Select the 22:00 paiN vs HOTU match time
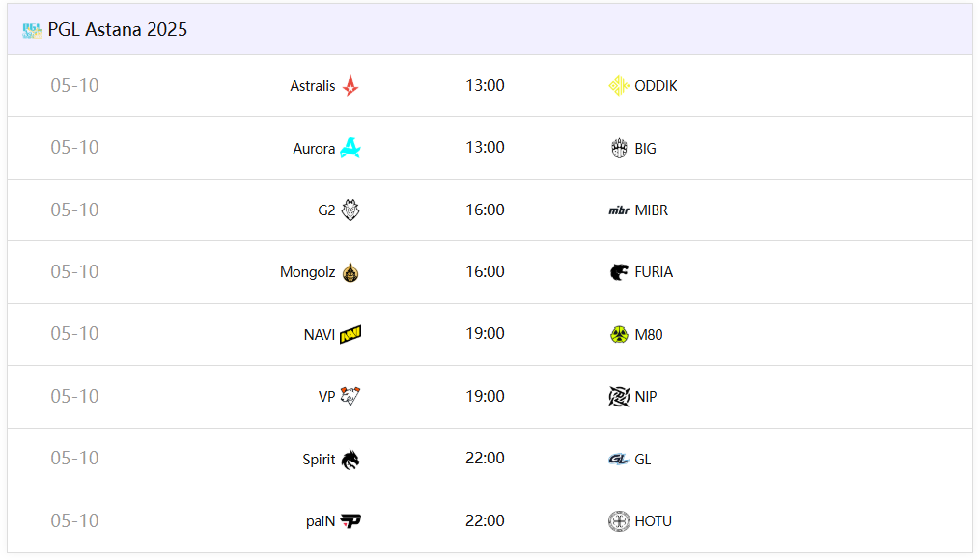Viewport: 980px width, 560px height. coord(485,520)
